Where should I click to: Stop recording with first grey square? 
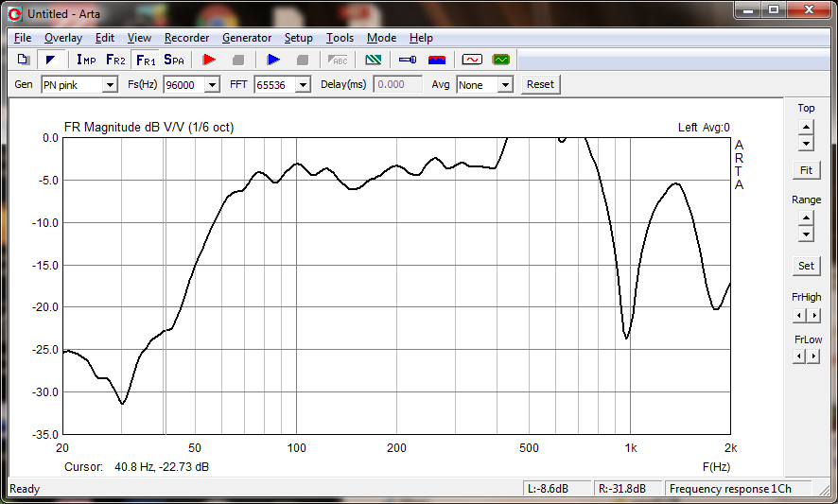238,60
